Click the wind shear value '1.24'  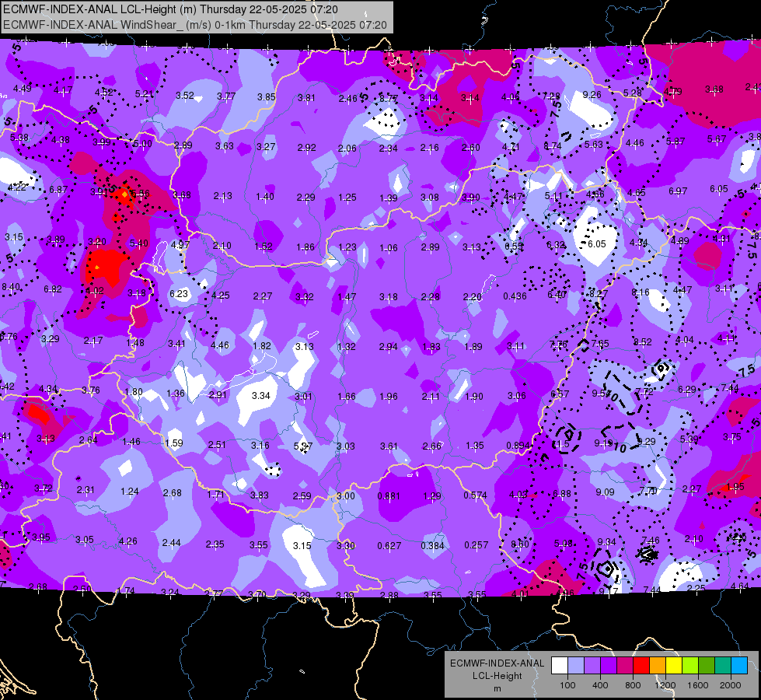[x=130, y=492]
